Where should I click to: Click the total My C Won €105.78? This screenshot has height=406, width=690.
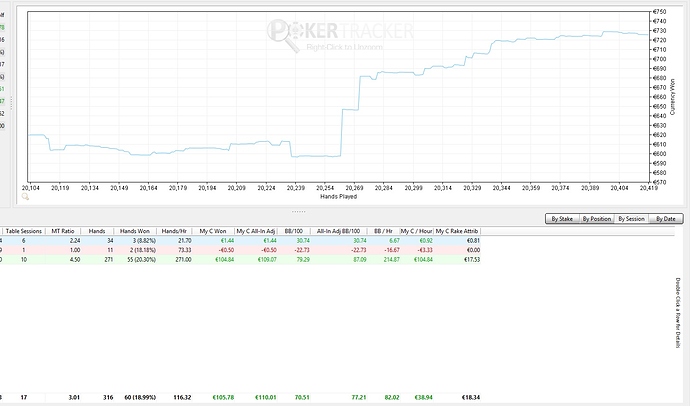pyautogui.click(x=223, y=397)
